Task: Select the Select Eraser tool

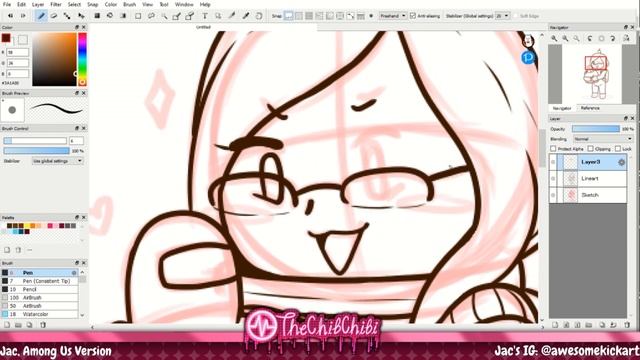Action: coord(189,16)
